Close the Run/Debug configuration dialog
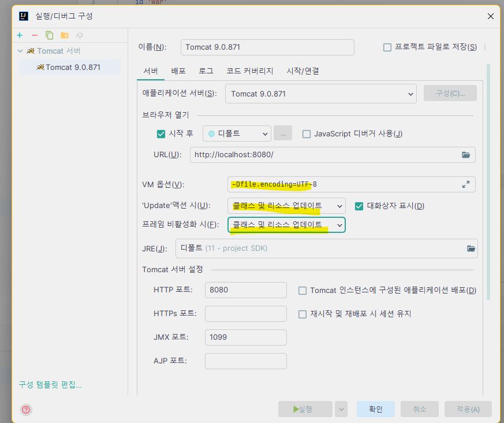The height and width of the screenshot is (423, 504). tap(491, 16)
